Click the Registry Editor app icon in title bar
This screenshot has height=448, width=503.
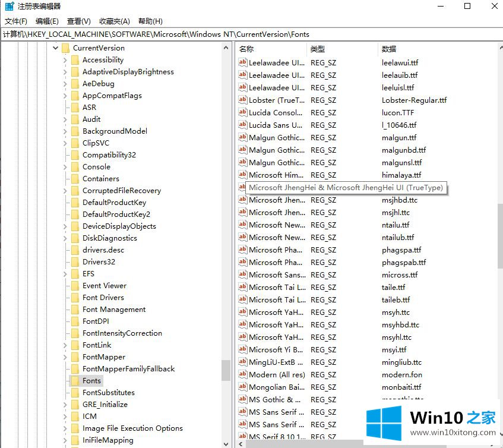pyautogui.click(x=9, y=7)
